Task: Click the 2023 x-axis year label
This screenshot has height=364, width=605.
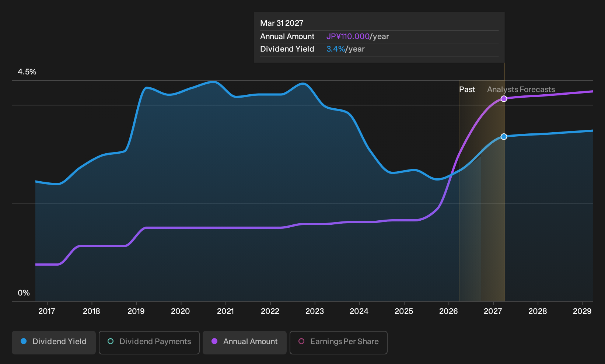Action: point(315,311)
